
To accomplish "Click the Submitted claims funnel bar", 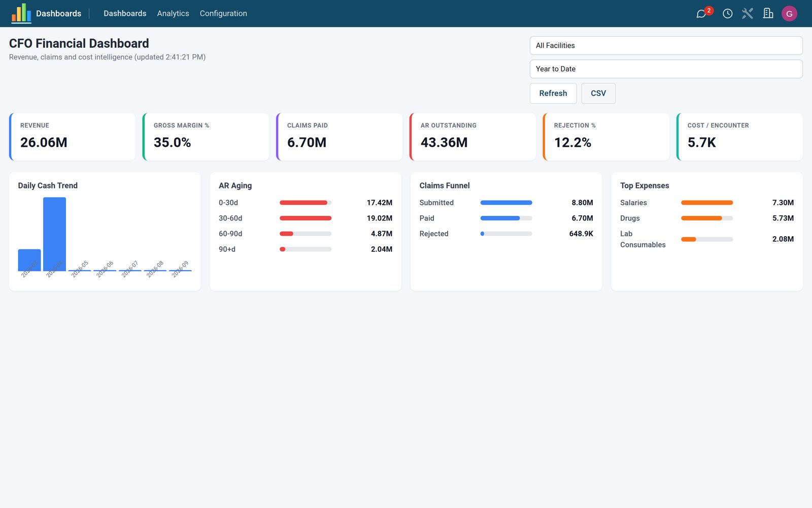I will (506, 203).
